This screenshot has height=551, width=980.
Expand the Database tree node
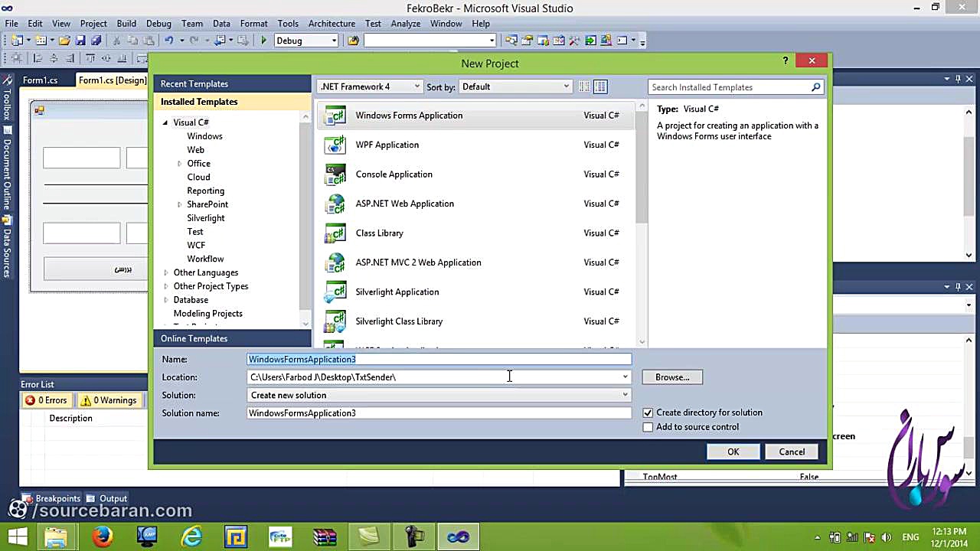tap(165, 300)
